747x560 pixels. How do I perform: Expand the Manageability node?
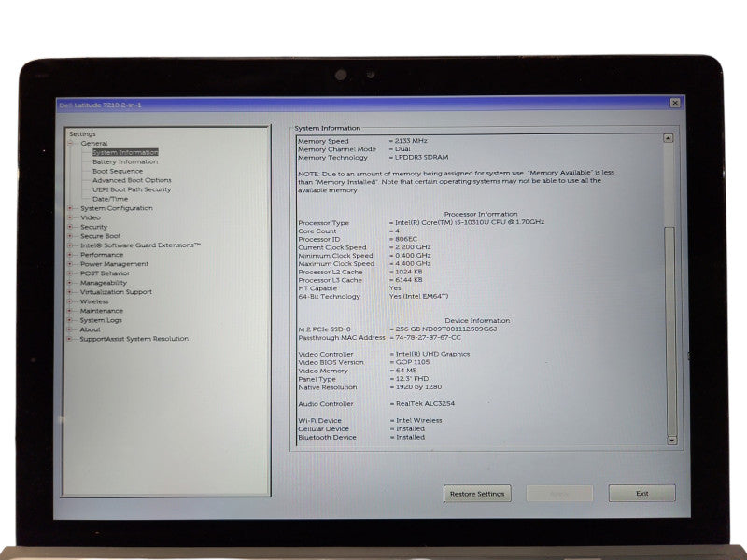point(71,283)
